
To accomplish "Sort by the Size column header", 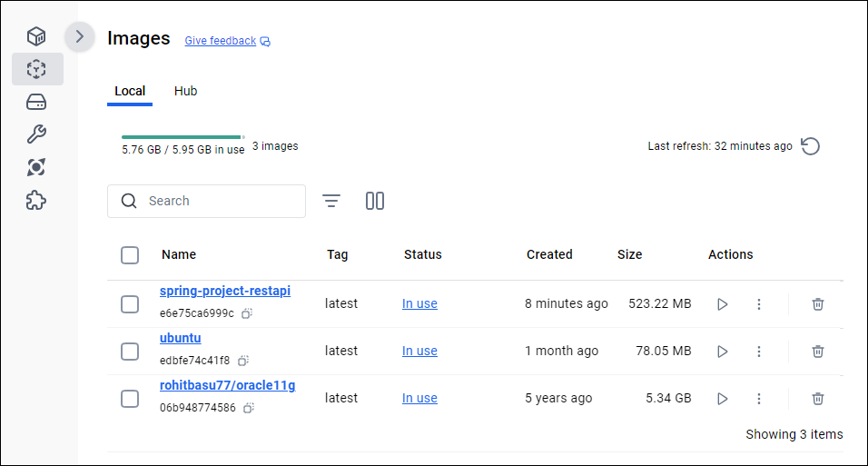I will tap(630, 254).
